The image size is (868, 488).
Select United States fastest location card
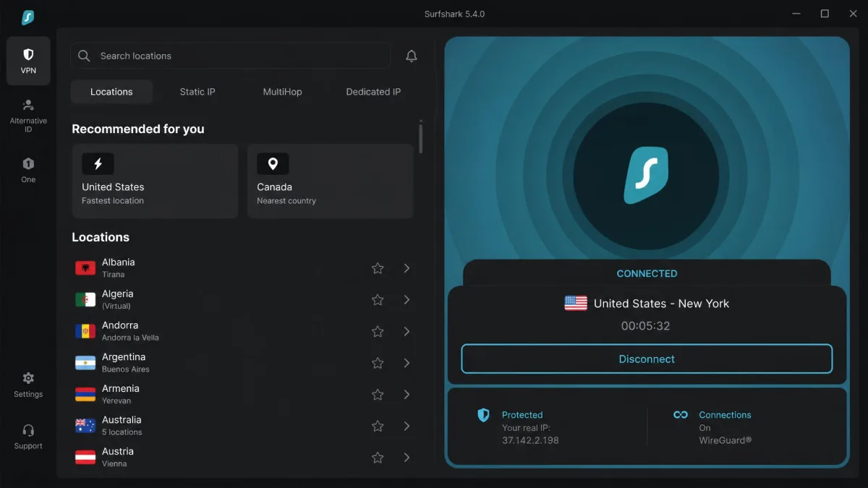click(155, 181)
